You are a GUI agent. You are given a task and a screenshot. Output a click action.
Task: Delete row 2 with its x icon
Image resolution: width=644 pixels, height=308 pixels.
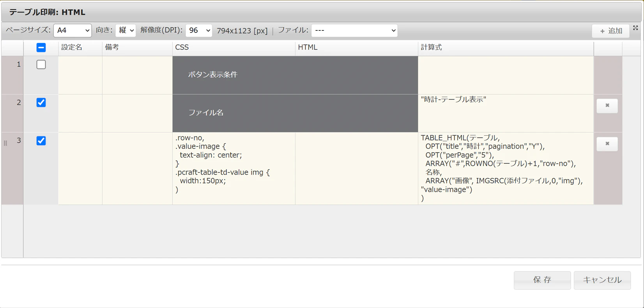pyautogui.click(x=607, y=105)
